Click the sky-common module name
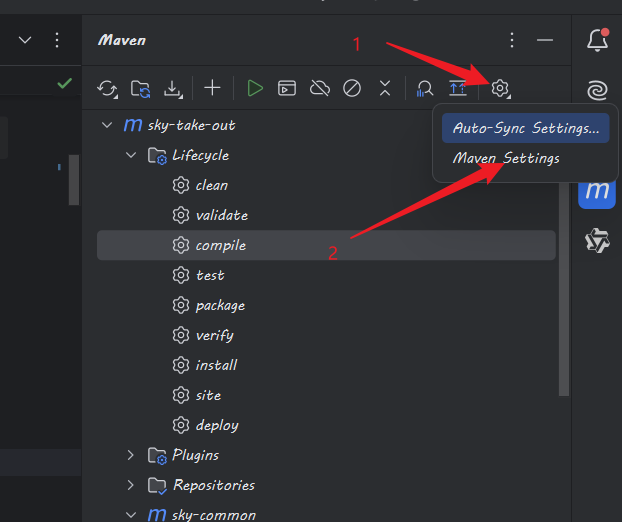622x522 pixels. click(213, 515)
